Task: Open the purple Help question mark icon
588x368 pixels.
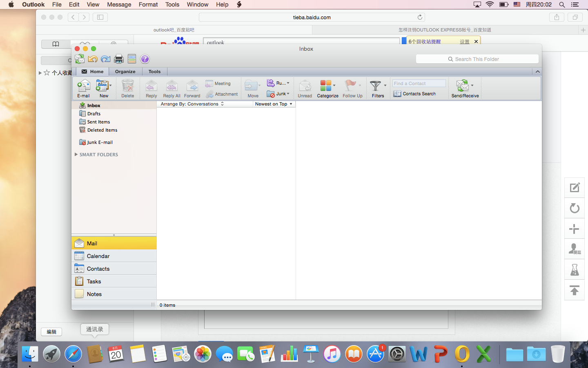Action: 145,59
